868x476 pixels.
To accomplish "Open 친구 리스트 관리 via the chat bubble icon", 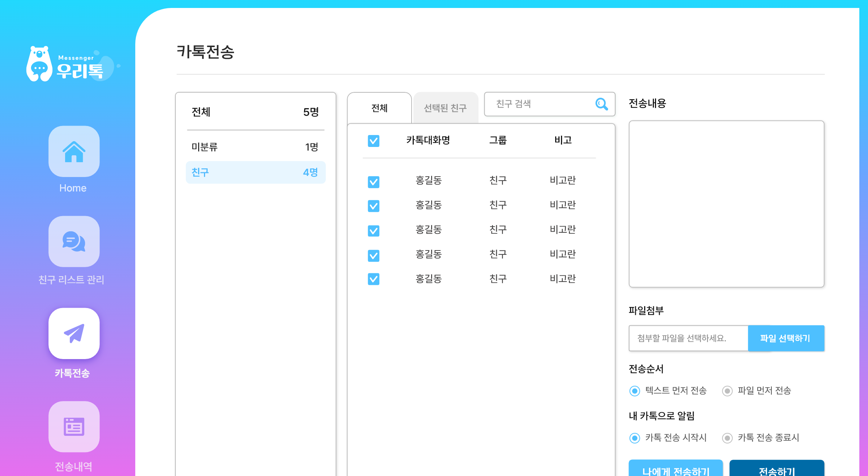I will [x=74, y=242].
